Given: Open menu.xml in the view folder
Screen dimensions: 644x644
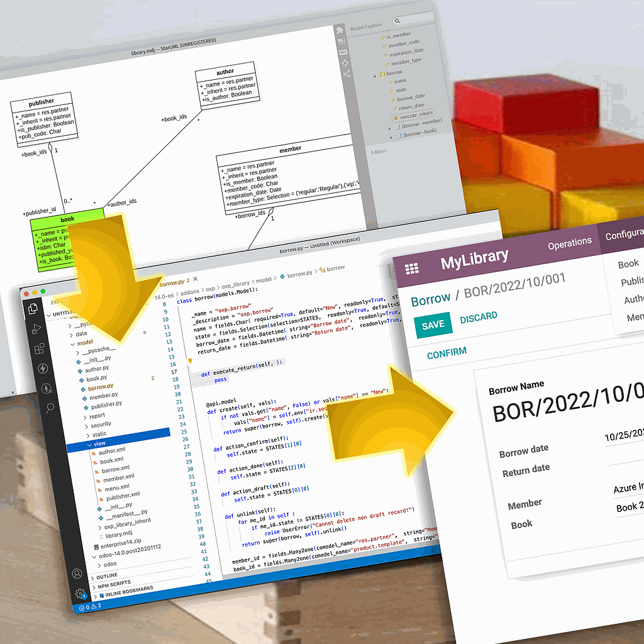Looking at the screenshot, I should (x=116, y=488).
